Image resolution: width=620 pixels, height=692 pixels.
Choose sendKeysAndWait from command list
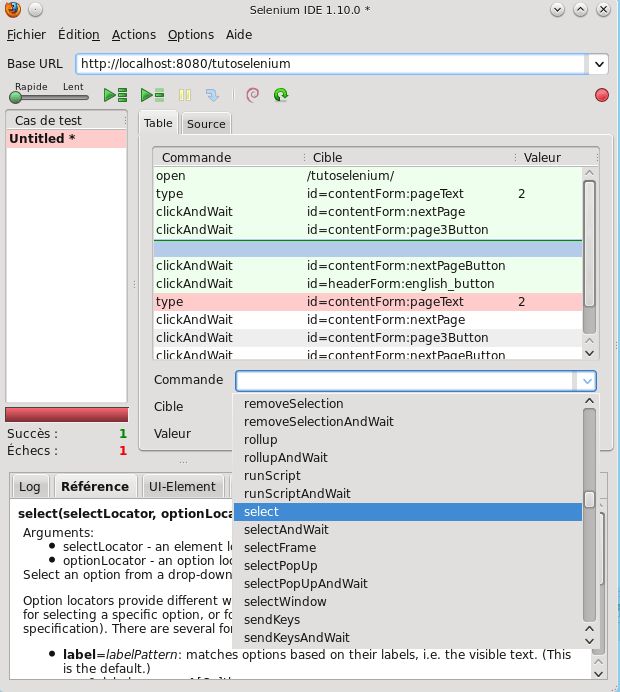[408, 638]
